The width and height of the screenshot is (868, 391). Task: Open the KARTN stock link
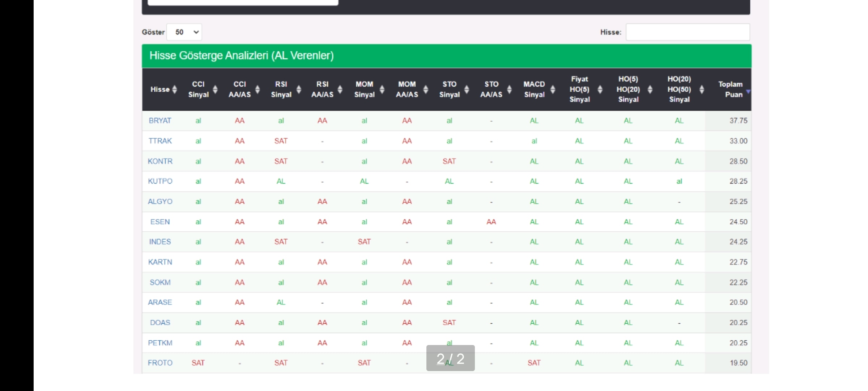point(160,262)
